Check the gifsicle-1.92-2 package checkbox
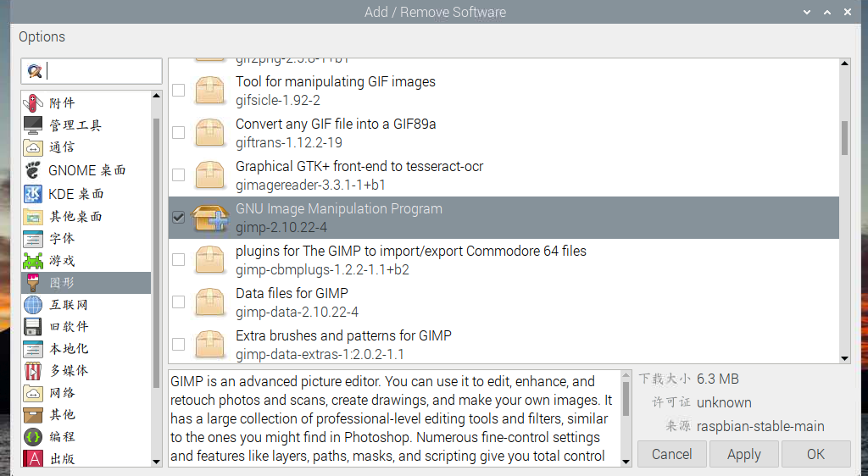868x476 pixels. (x=178, y=90)
